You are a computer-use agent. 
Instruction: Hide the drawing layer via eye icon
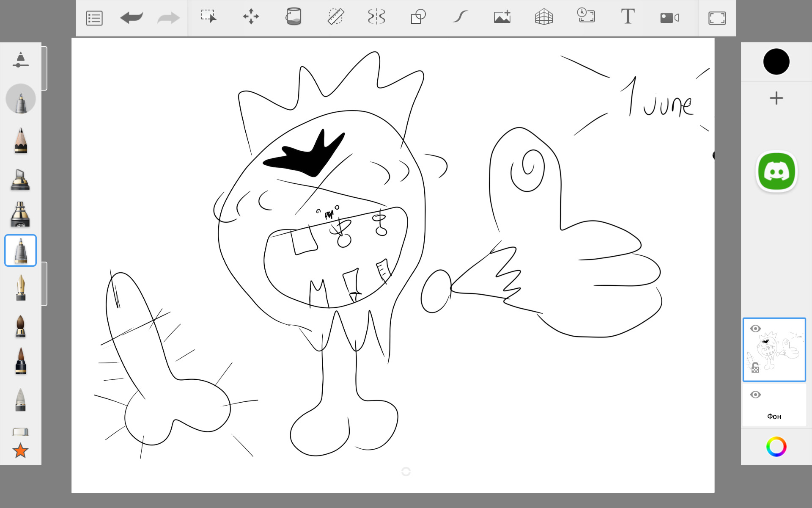pyautogui.click(x=755, y=329)
